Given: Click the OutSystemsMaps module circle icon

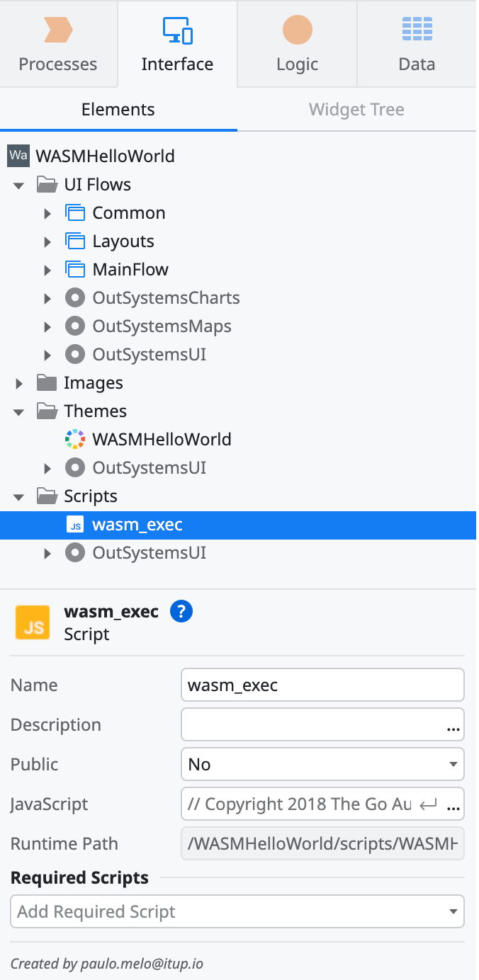Looking at the screenshot, I should (75, 326).
